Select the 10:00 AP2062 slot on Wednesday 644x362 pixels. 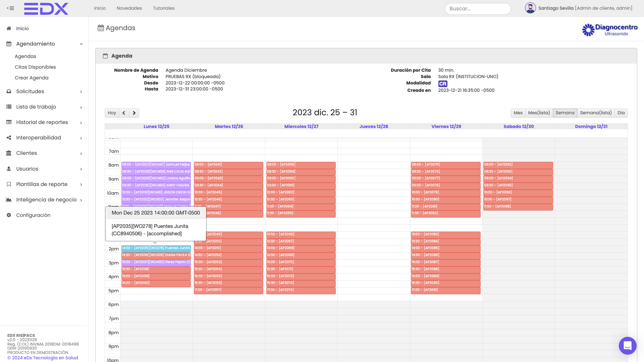coord(301,193)
